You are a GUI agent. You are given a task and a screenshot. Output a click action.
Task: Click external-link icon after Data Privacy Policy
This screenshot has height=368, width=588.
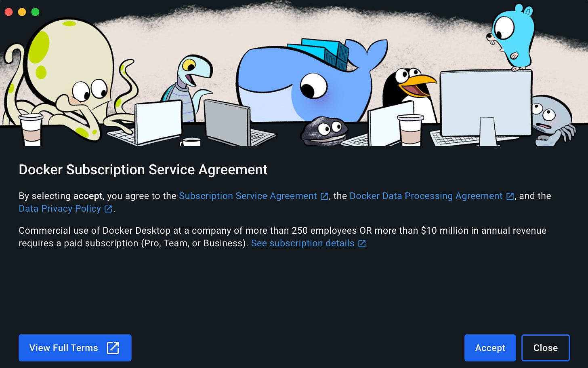107,209
